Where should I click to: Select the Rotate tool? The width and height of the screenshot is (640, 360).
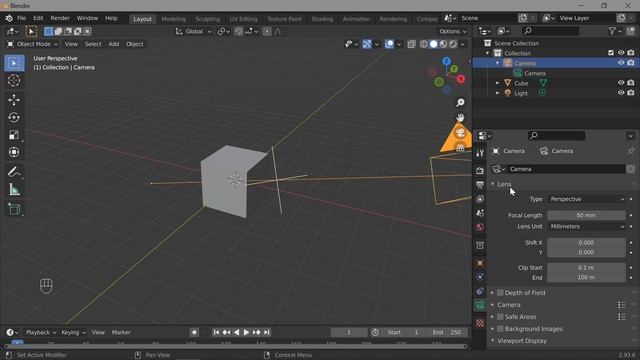[x=14, y=118]
